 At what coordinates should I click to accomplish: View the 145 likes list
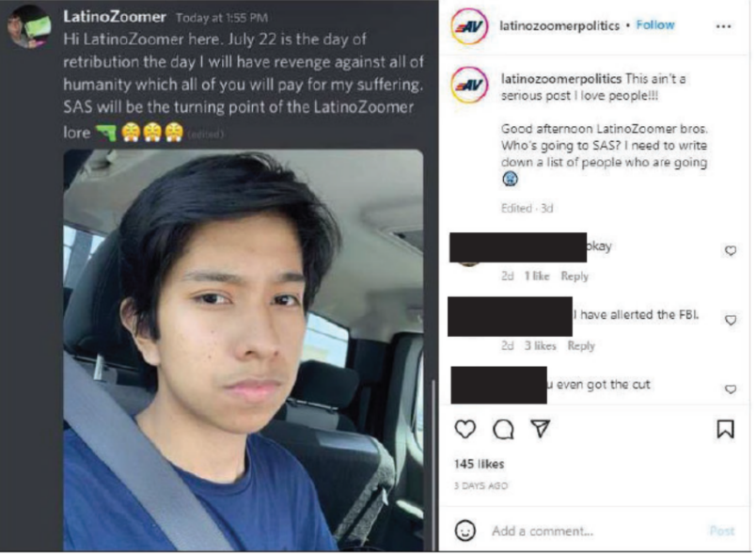pos(479,464)
